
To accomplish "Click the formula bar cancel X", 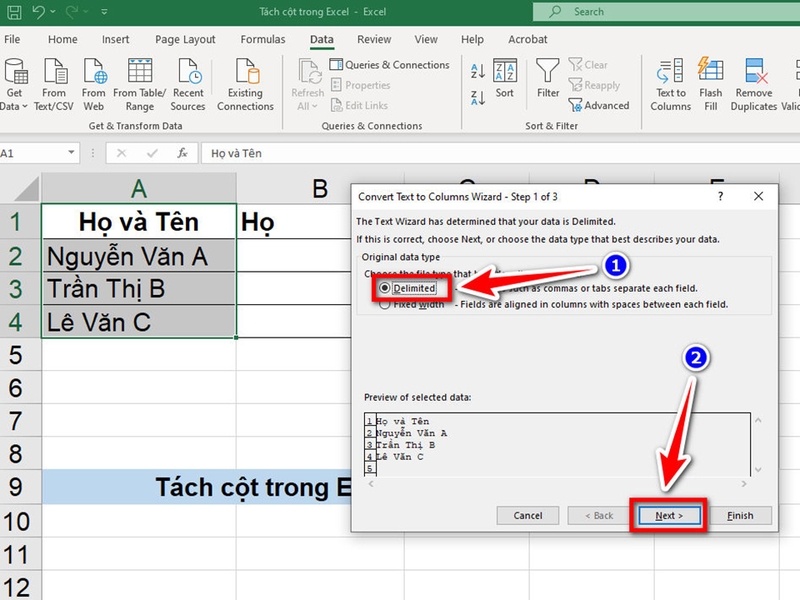I will coord(121,153).
